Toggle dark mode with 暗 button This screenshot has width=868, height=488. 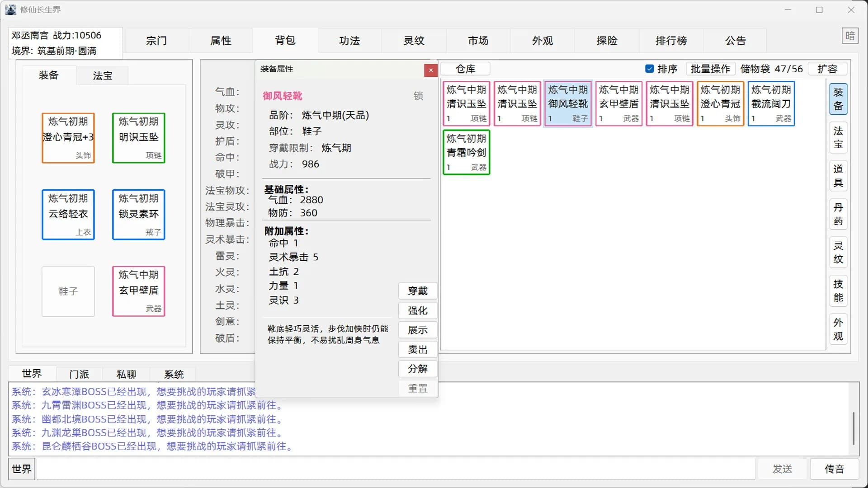(850, 36)
